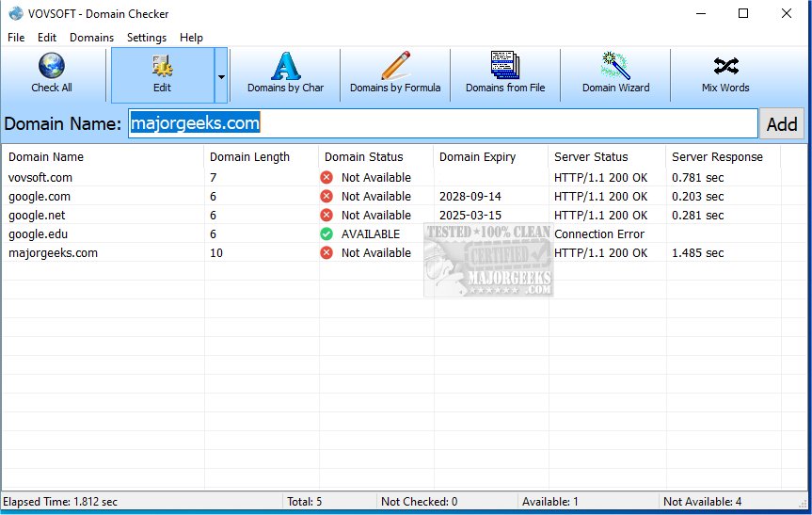Open Domains by Char tool
The width and height of the screenshot is (812, 515).
(285, 67)
